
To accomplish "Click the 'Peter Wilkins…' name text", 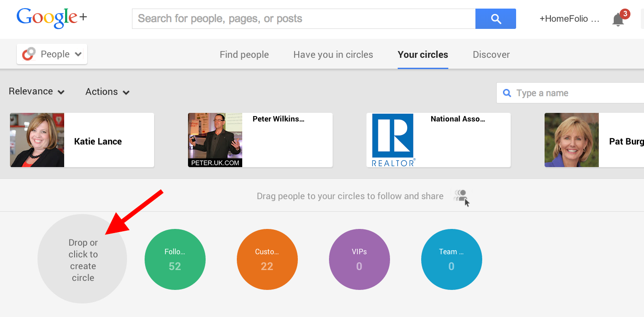I will pyautogui.click(x=278, y=119).
